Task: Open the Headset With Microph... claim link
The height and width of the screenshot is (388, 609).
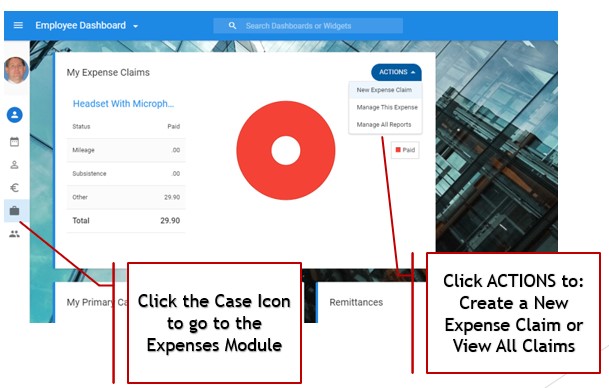Action: click(x=124, y=104)
